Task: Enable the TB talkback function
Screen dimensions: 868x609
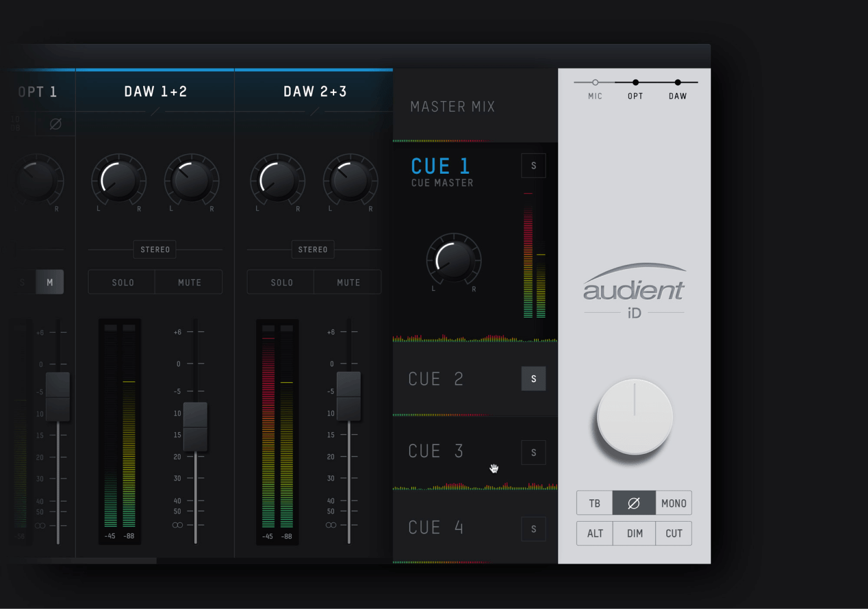Action: coord(594,503)
